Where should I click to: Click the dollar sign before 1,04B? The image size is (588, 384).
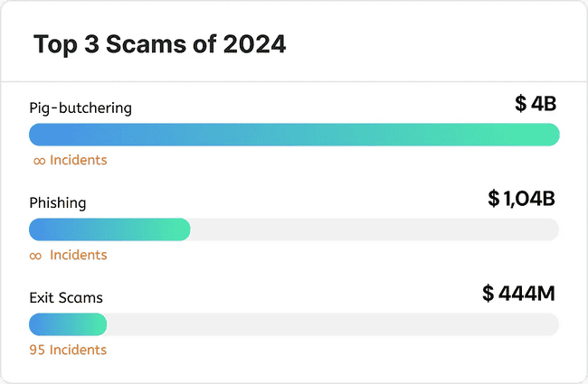(x=493, y=199)
